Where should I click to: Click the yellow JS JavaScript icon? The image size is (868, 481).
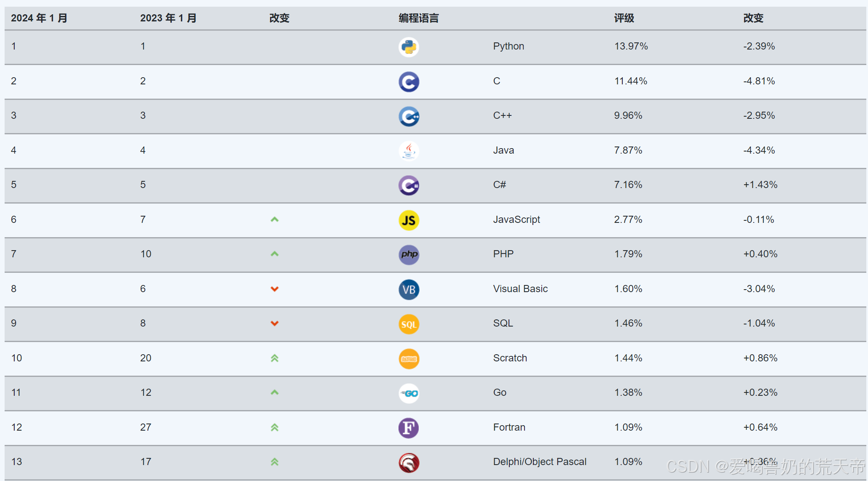click(409, 220)
